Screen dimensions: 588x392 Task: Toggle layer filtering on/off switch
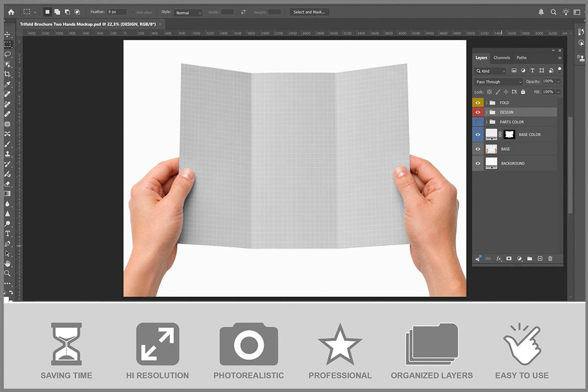(x=560, y=71)
